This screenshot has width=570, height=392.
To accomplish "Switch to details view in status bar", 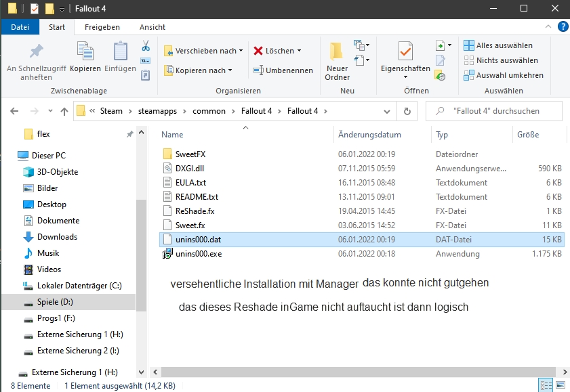I will tap(546, 385).
